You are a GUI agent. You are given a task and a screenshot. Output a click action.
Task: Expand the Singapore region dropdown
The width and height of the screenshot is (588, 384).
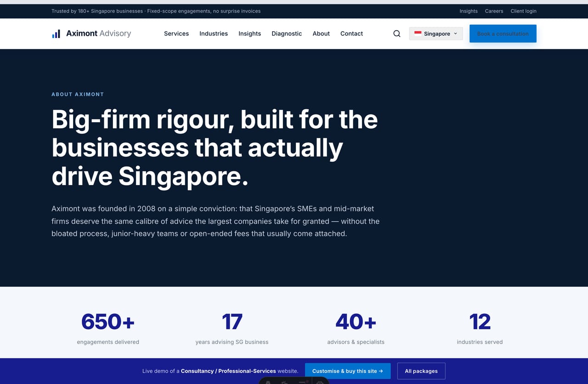tap(436, 34)
